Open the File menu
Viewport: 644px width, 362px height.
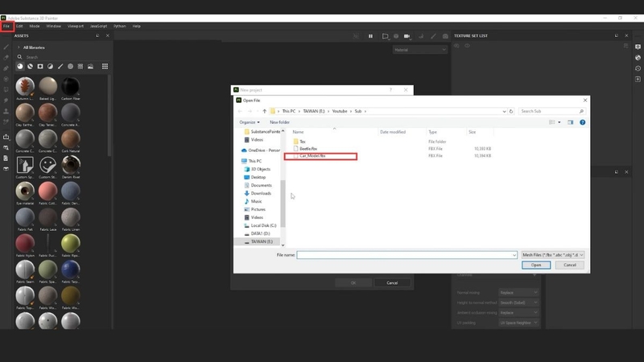pos(6,27)
